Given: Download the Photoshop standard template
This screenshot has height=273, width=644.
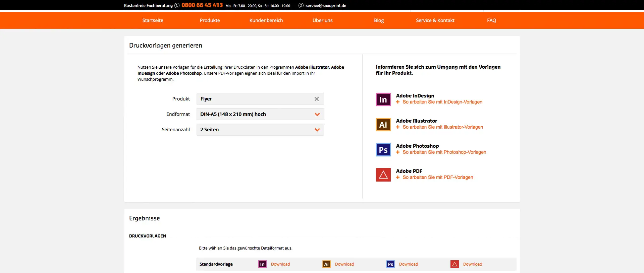Looking at the screenshot, I should point(408,264).
